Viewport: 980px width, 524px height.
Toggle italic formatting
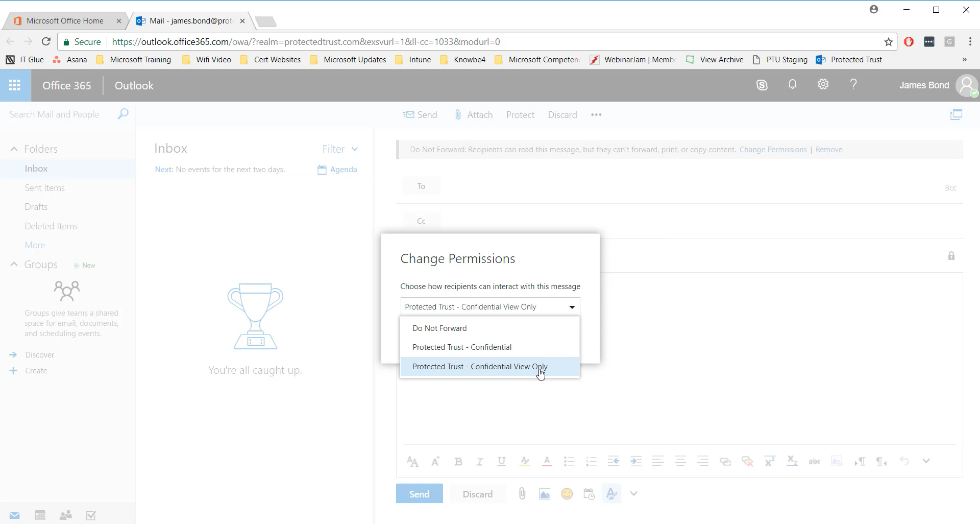coord(479,462)
